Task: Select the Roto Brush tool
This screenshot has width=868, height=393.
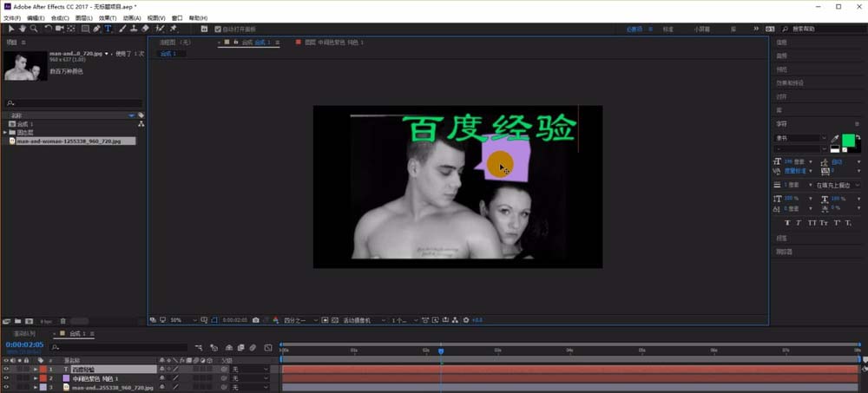Action: 160,29
